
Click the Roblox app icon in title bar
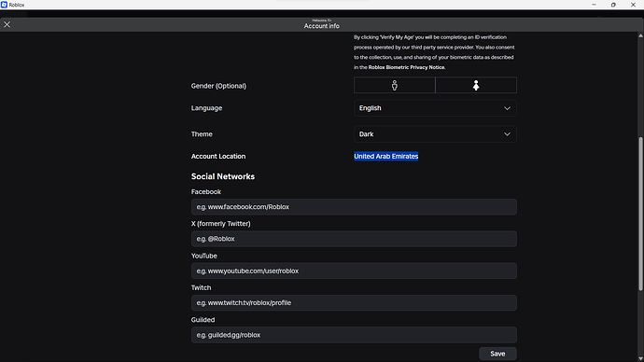tap(4, 5)
